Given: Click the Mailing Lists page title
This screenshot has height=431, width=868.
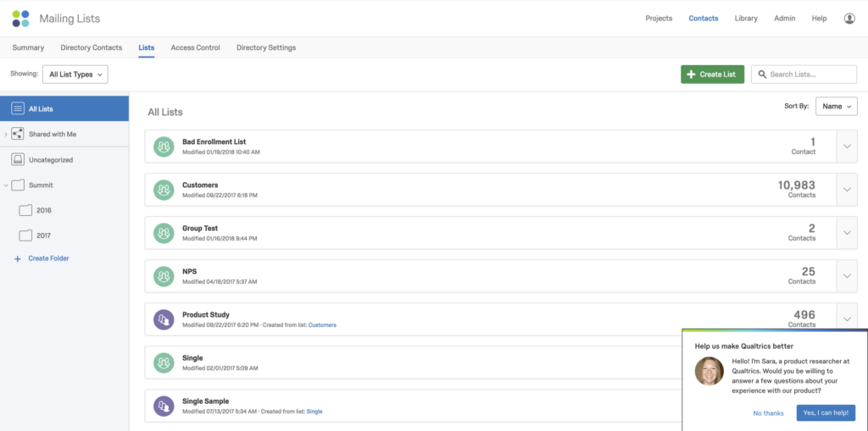Looking at the screenshot, I should pos(70,19).
